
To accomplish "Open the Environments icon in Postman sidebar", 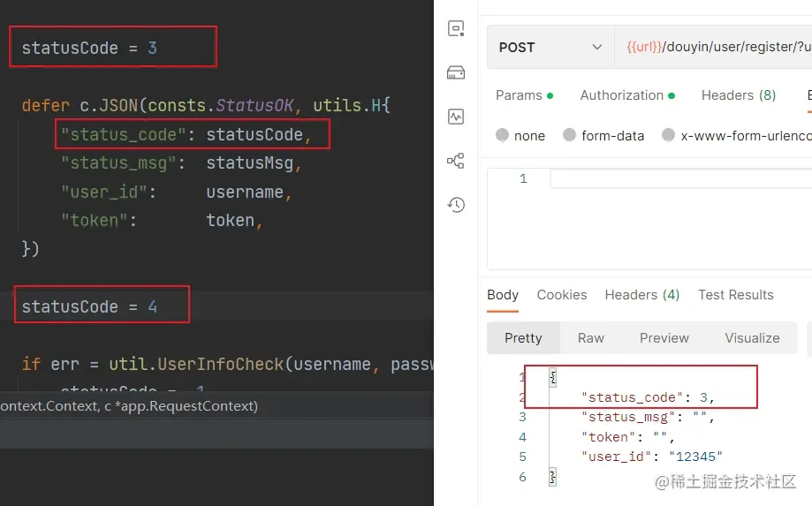I will pos(456,28).
